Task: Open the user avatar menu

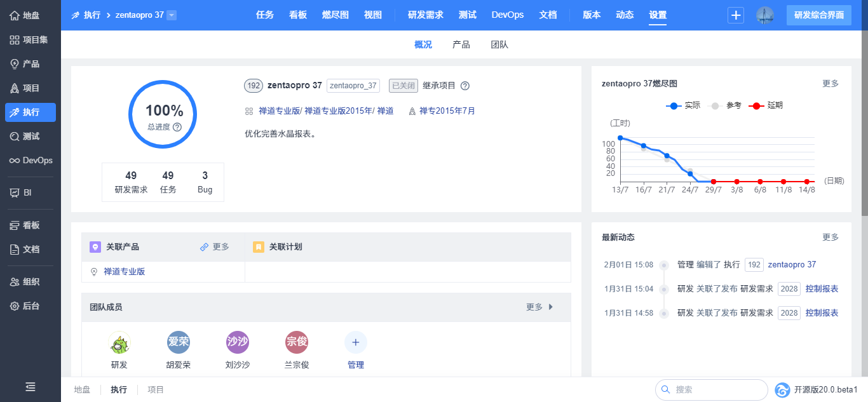Action: click(765, 15)
